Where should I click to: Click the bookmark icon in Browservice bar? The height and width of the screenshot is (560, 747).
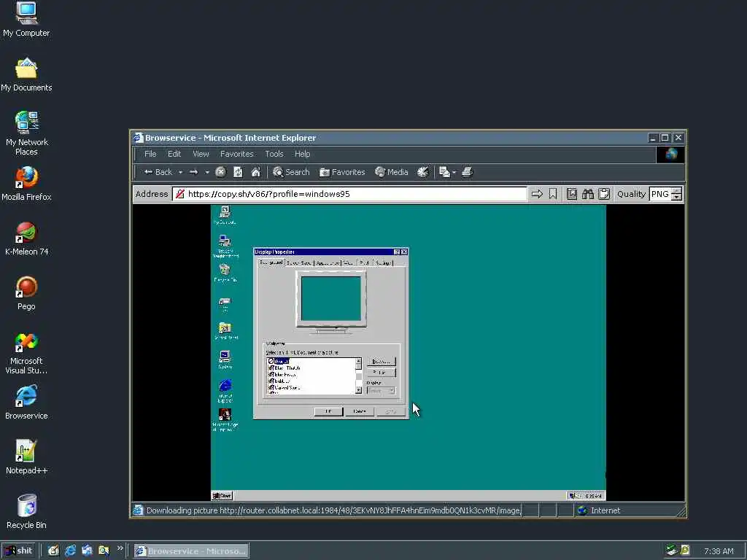[553, 194]
